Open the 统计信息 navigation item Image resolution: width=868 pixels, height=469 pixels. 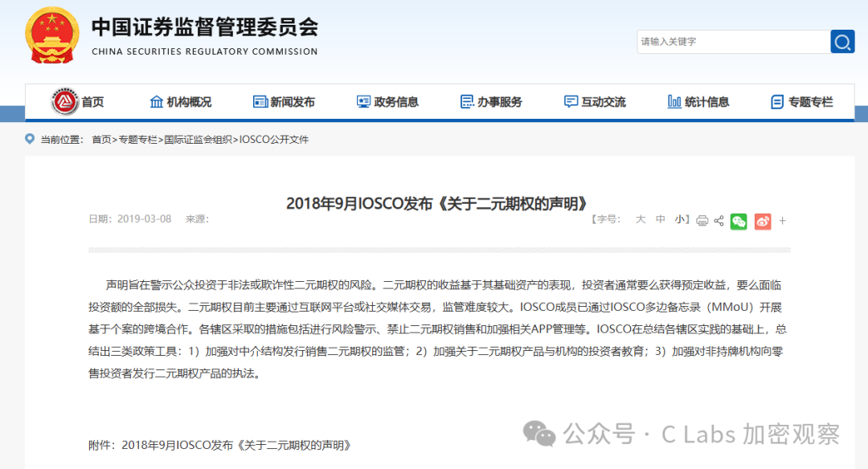click(698, 102)
